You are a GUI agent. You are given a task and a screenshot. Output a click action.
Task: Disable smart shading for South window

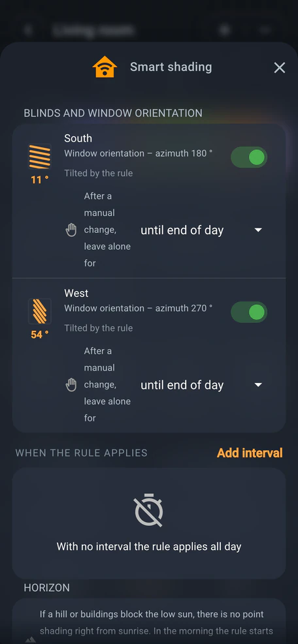pos(248,157)
